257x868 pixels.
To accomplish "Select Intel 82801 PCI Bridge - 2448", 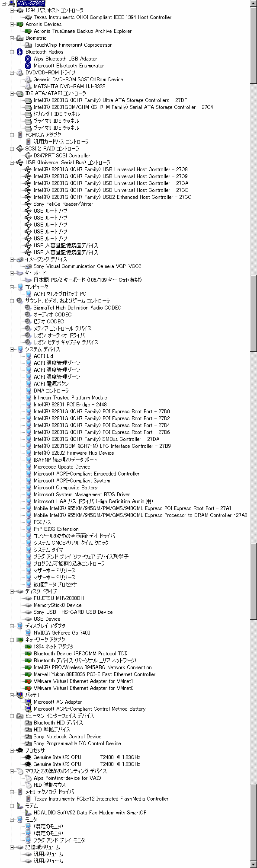I will click(x=70, y=405).
